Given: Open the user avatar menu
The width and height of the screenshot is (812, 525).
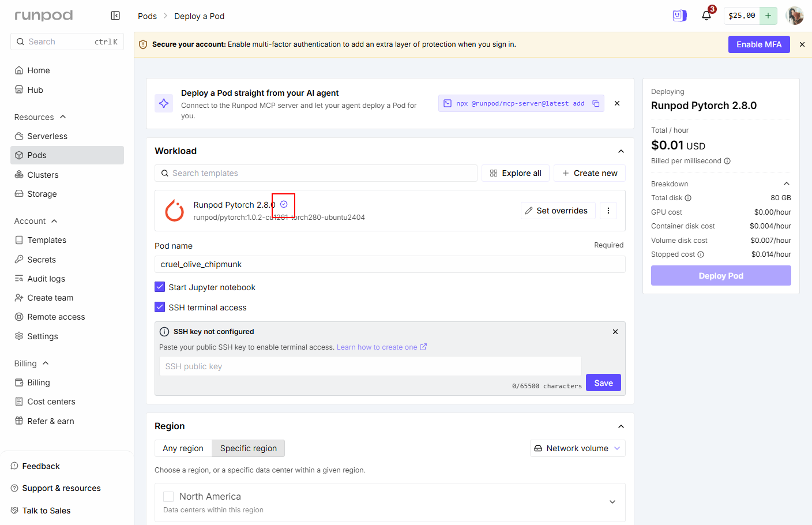Looking at the screenshot, I should coord(795,16).
